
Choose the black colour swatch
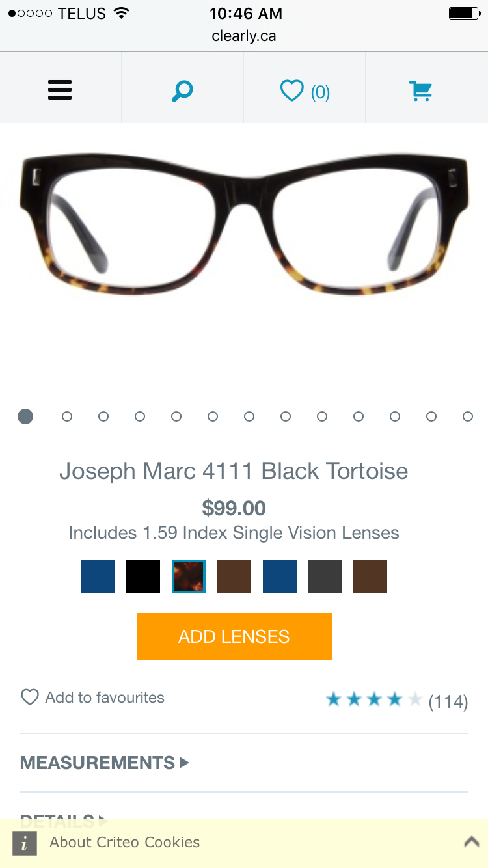click(x=143, y=576)
